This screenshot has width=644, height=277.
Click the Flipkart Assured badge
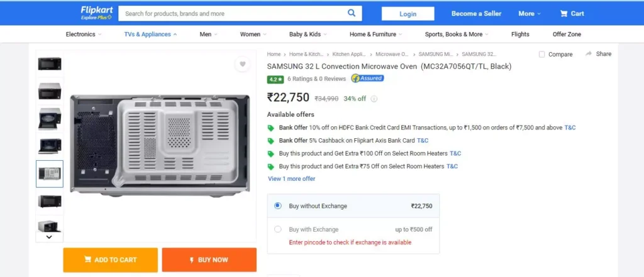367,79
